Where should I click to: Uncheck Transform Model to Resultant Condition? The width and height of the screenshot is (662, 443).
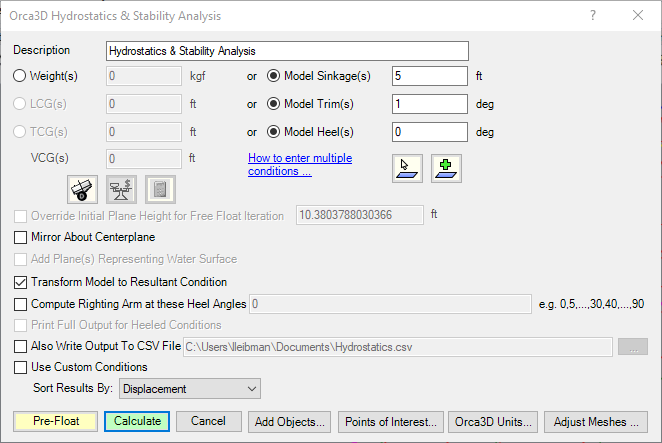20,282
